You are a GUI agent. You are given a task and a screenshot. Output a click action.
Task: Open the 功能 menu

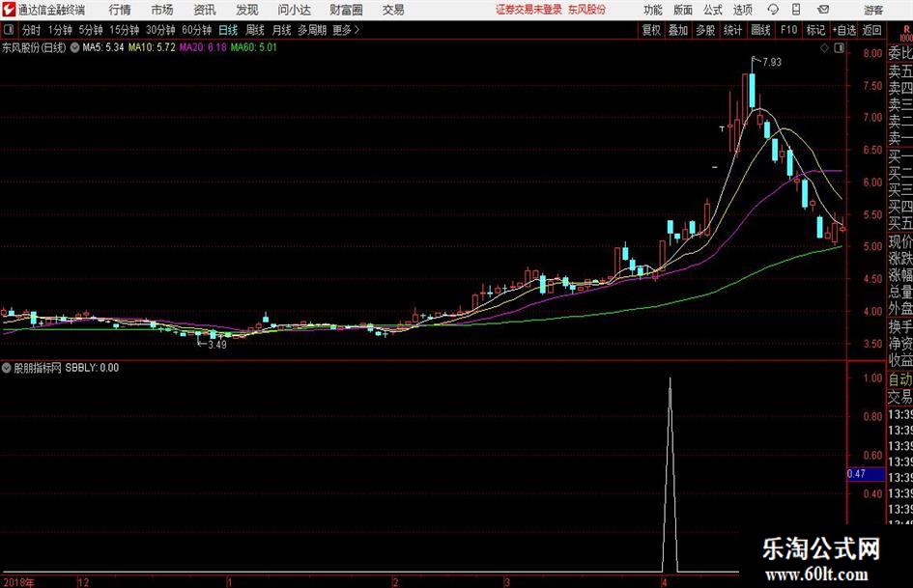653,10
